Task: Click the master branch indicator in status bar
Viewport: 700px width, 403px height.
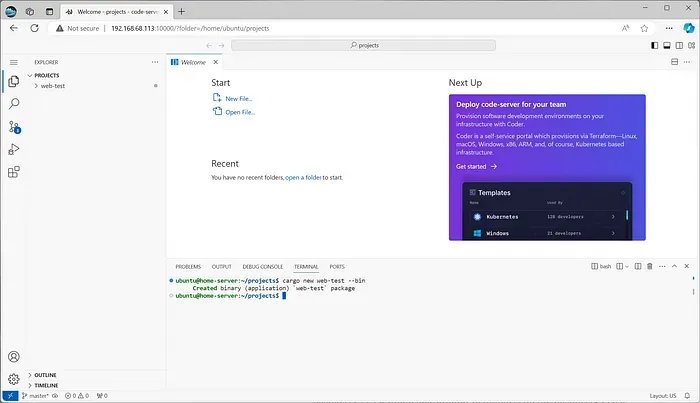Action: (35, 395)
